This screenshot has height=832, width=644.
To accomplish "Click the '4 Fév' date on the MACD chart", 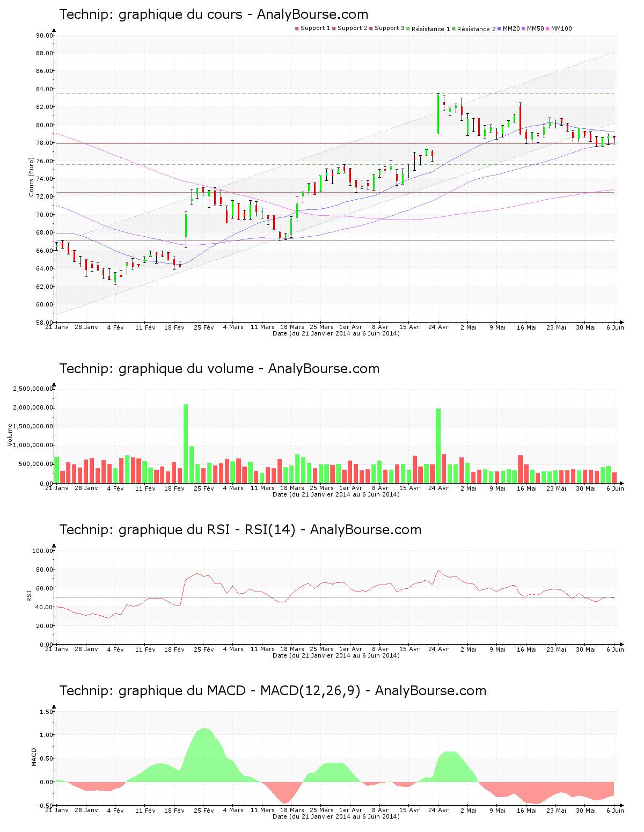I will click(115, 810).
